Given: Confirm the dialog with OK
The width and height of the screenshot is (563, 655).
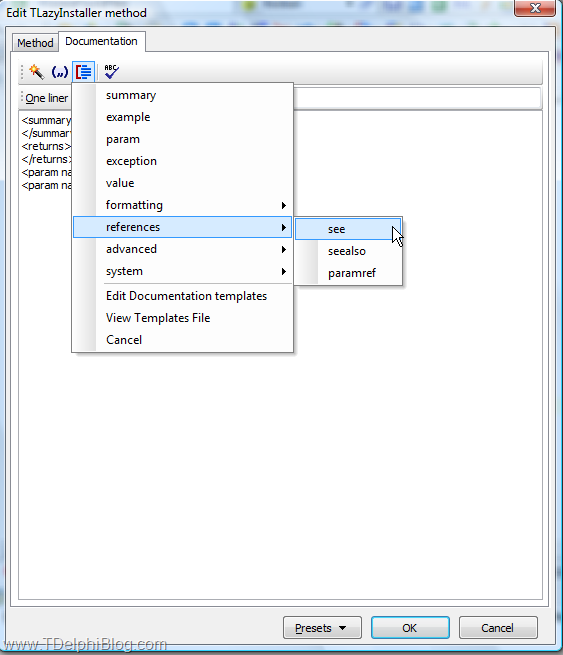Looking at the screenshot, I should 410,627.
